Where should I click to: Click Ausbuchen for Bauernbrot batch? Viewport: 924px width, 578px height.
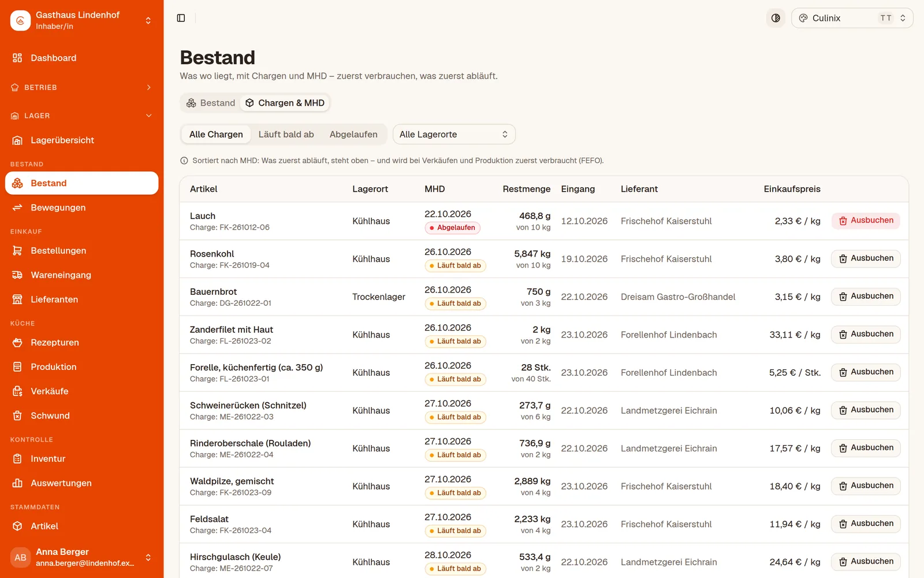(866, 297)
